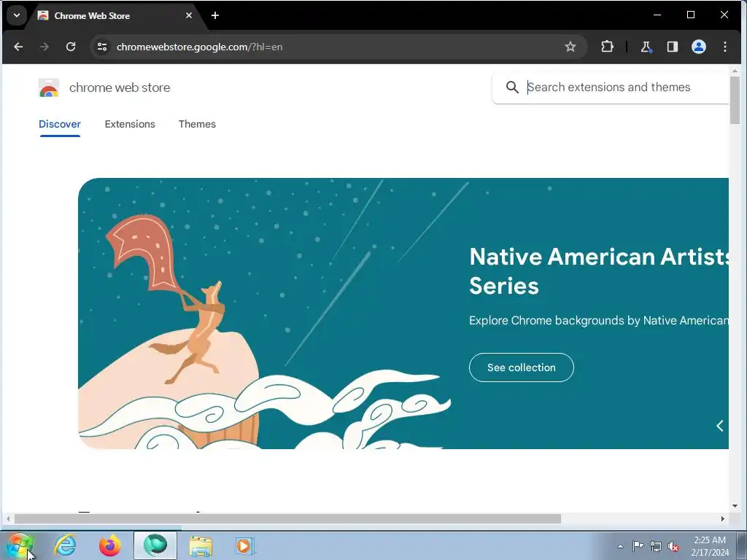Bookmark this page with the star icon
This screenshot has height=560, width=747.
[570, 47]
